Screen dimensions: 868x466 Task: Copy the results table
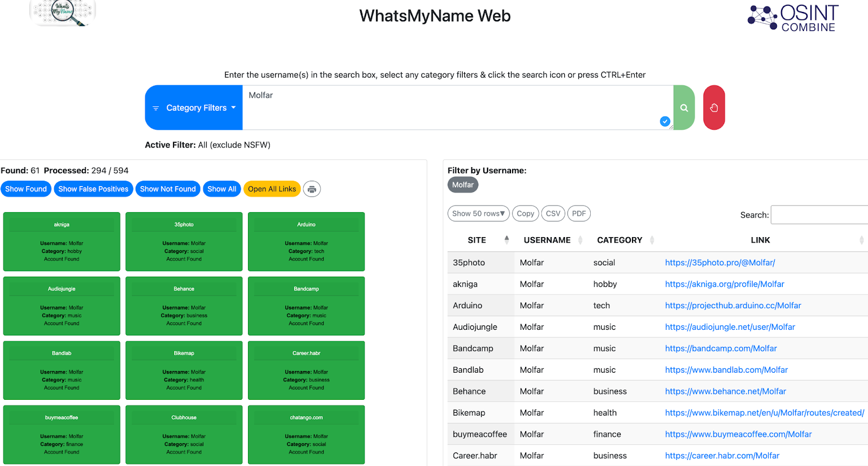tap(525, 214)
